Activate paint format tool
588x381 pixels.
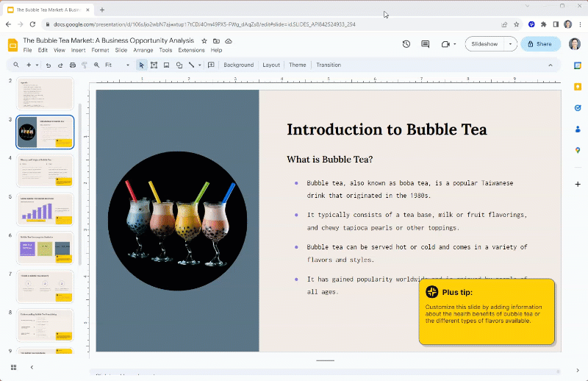tap(85, 65)
